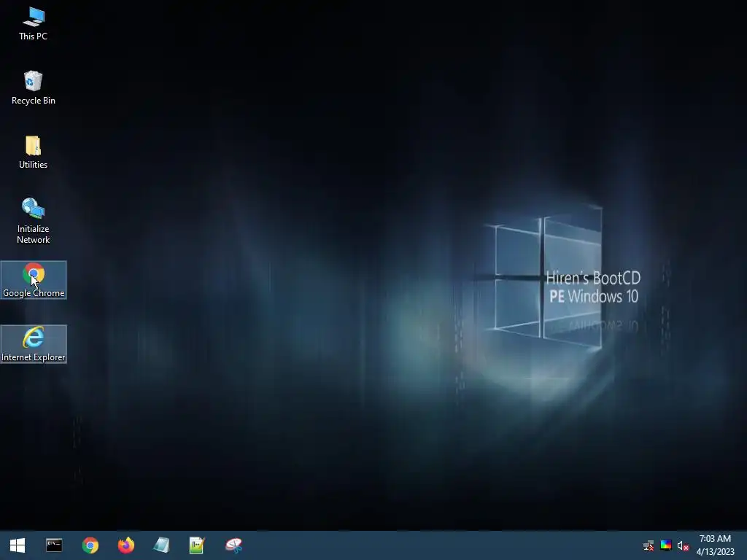This screenshot has width=747, height=560.
Task: Open the colorful display tray icon
Action: point(666,545)
